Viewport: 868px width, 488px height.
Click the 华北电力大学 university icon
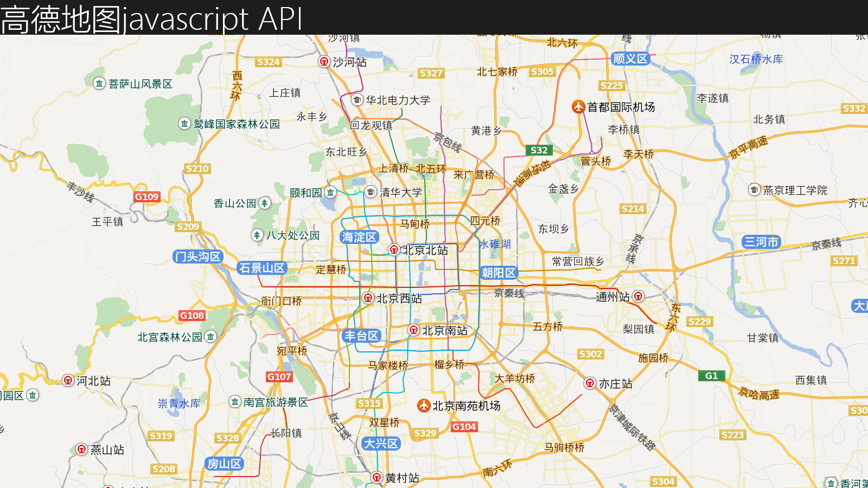(x=357, y=100)
